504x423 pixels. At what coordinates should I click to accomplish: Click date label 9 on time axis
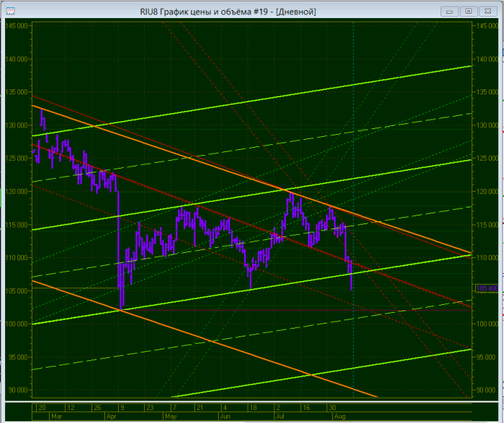pyautogui.click(x=122, y=408)
